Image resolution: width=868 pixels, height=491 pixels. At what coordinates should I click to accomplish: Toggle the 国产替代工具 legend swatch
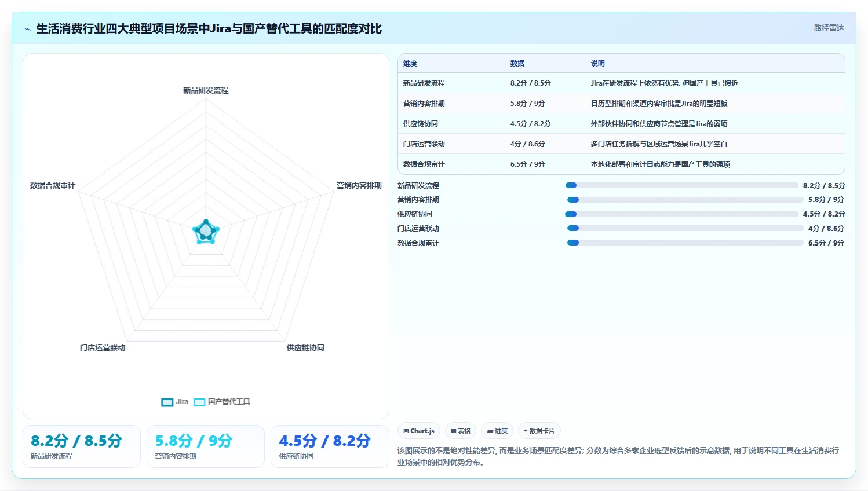tap(199, 402)
